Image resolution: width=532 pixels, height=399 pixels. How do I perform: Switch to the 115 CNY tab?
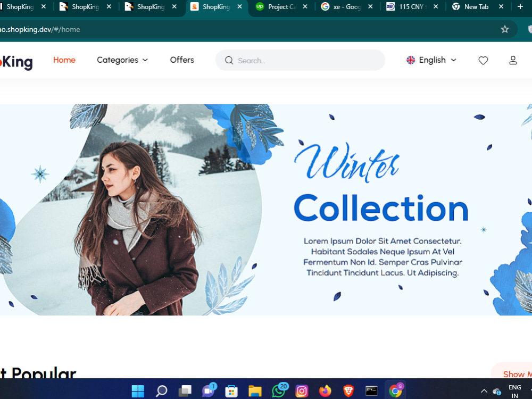pyautogui.click(x=410, y=7)
